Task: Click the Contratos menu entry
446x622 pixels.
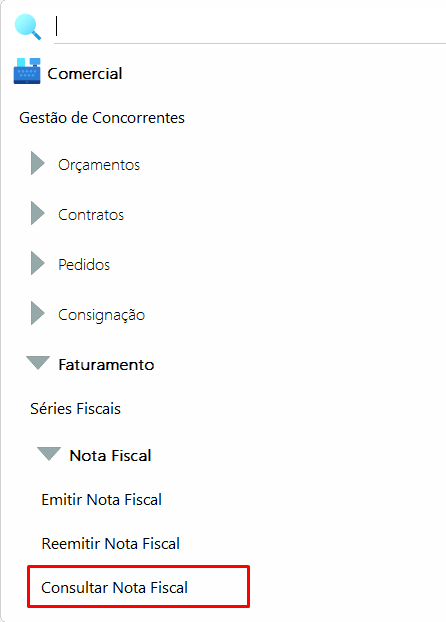Action: tap(91, 215)
